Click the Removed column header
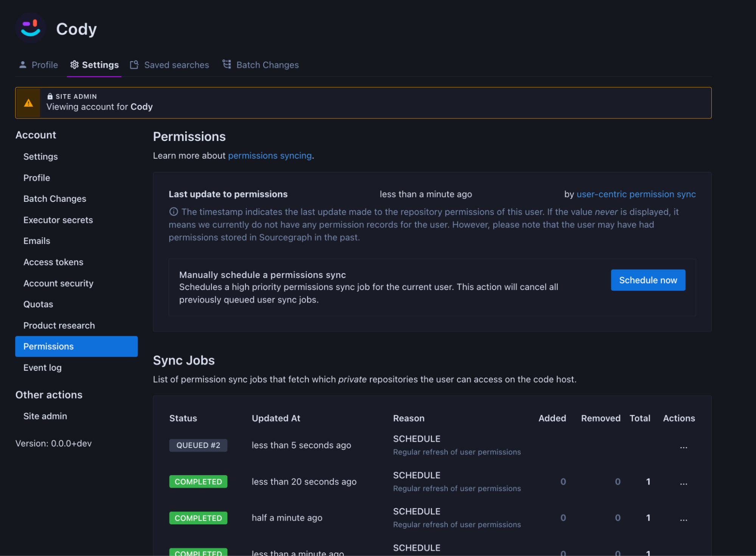The height and width of the screenshot is (556, 756). (601, 418)
